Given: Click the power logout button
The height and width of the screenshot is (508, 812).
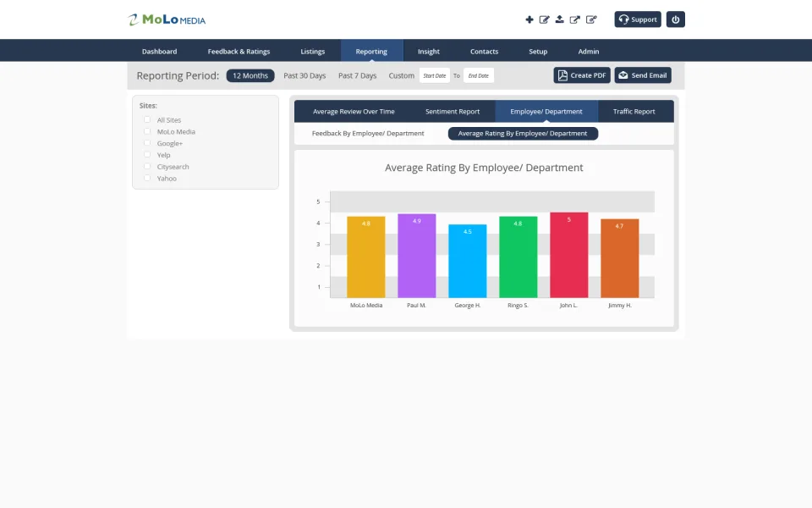Looking at the screenshot, I should 675,19.
